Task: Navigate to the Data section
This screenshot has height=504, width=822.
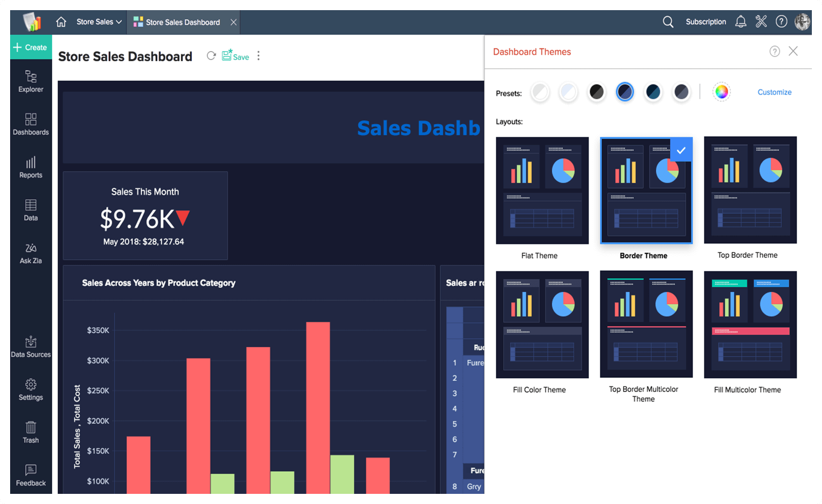Action: 30,209
